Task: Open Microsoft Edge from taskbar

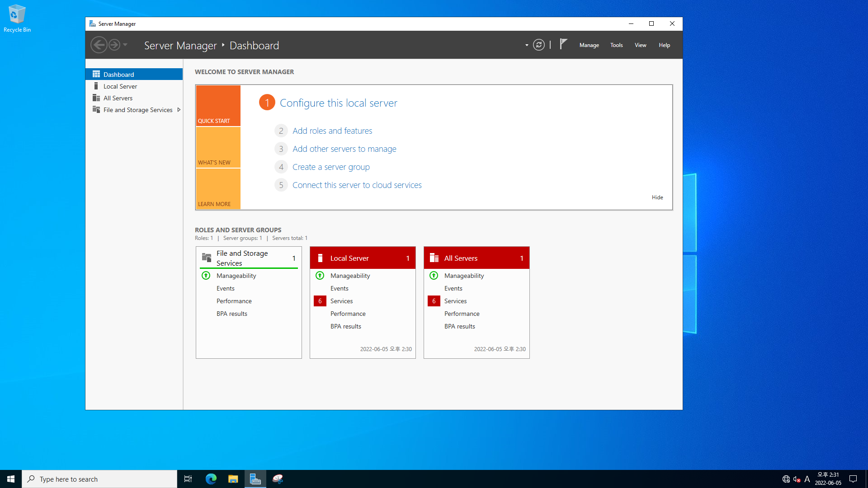Action: point(211,479)
